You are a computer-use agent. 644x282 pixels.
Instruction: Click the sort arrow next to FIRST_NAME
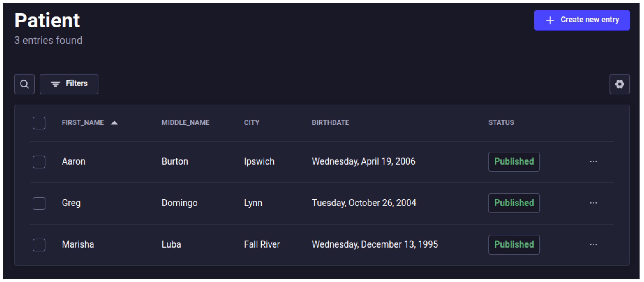tap(114, 123)
